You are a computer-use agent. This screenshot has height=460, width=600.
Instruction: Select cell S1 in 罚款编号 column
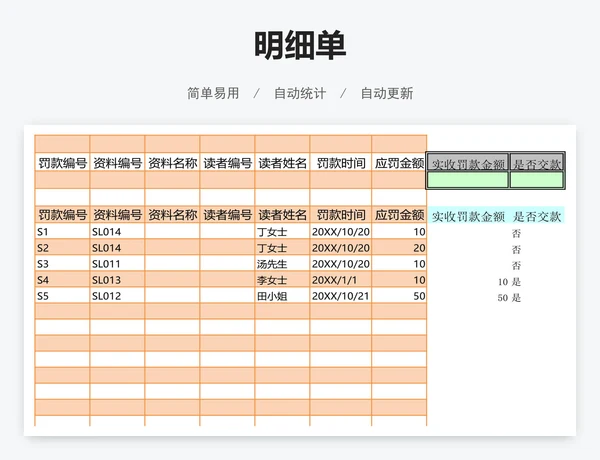click(62, 232)
